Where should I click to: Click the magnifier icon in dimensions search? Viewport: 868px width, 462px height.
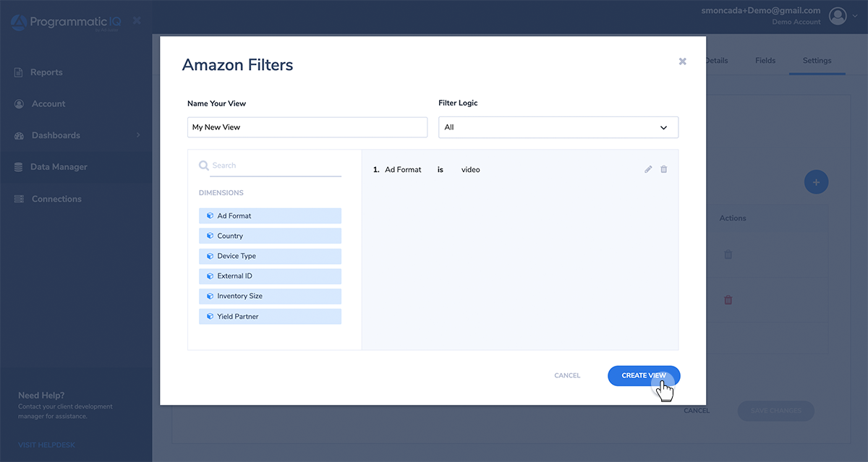pos(204,166)
